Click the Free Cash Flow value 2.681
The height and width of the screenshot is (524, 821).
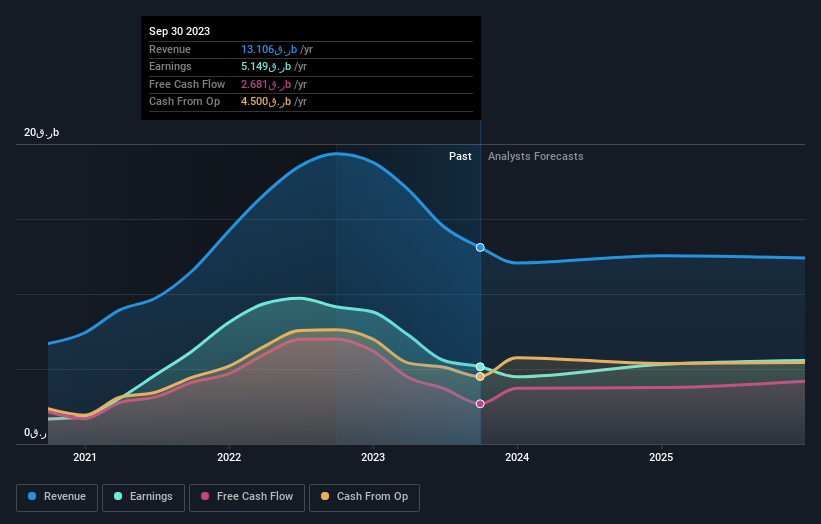coord(266,85)
